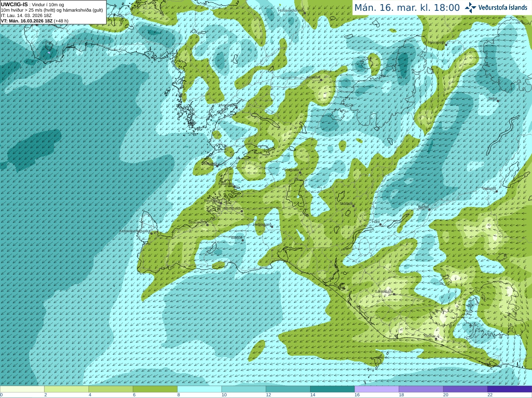Click the Veðurstofa Íslands logo emblem

470,7
